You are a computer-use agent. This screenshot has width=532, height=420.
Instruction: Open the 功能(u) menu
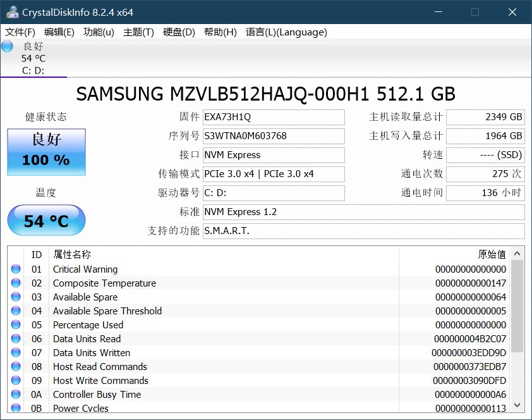99,32
